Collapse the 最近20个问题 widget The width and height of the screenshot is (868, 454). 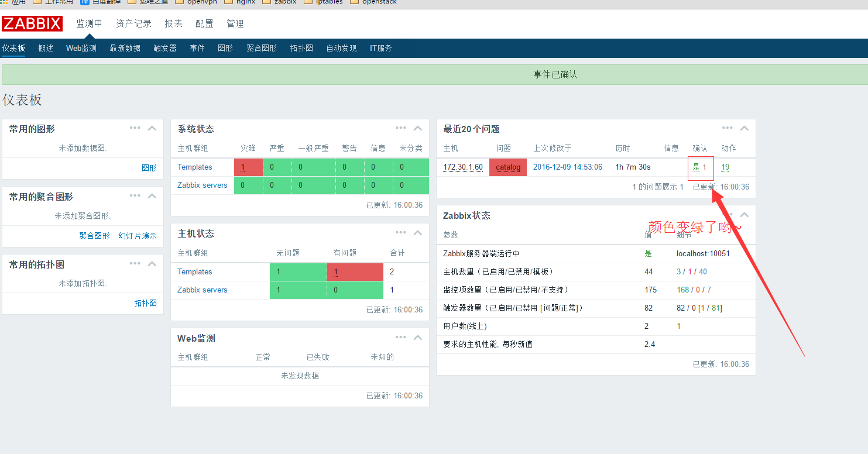[x=745, y=128]
